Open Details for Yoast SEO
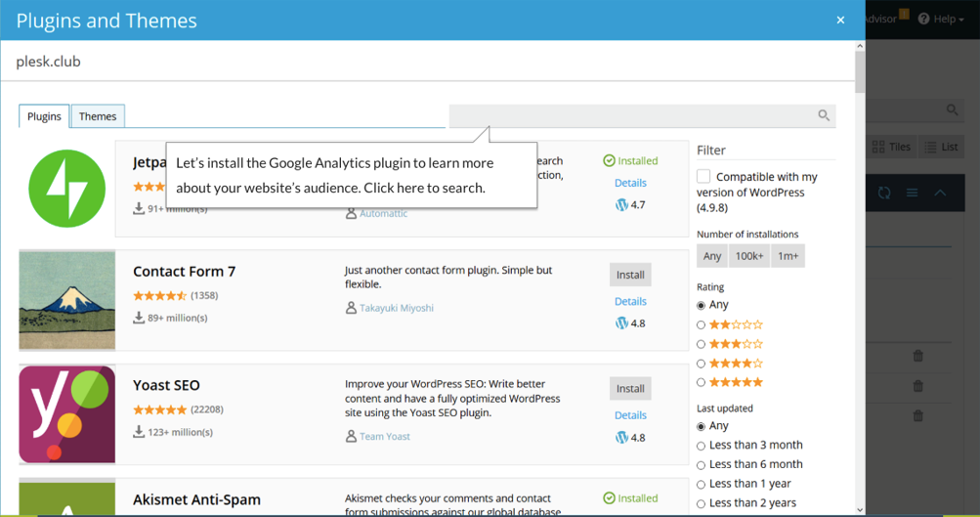The image size is (980, 517). point(630,415)
